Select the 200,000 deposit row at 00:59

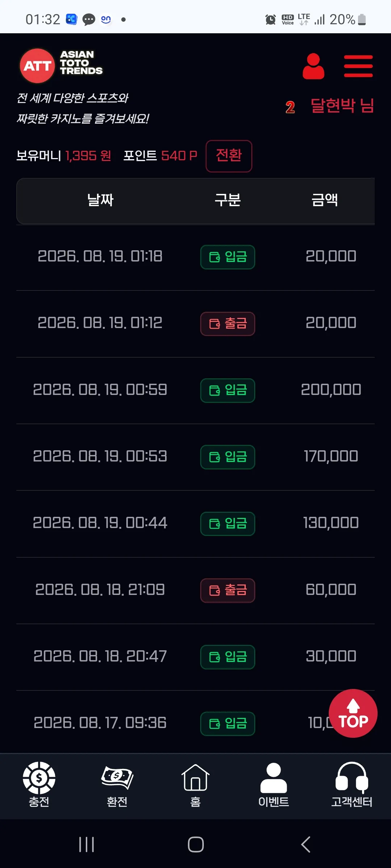pos(195,390)
